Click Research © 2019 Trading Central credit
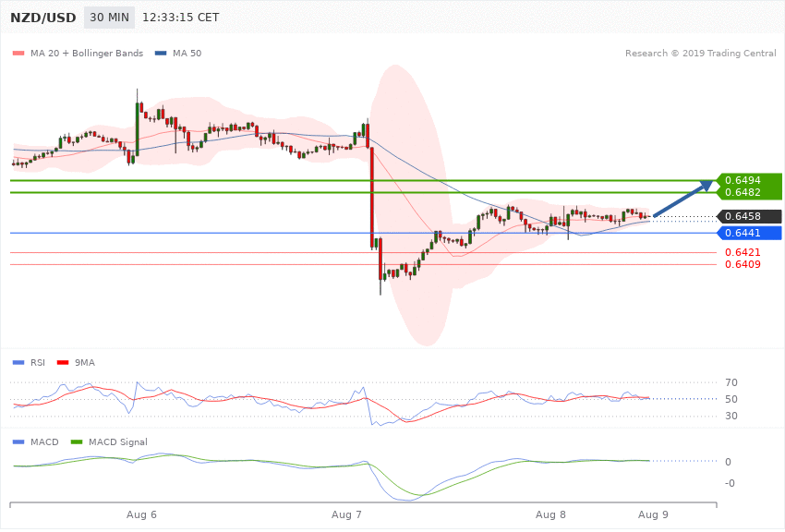785x532 pixels. (700, 53)
